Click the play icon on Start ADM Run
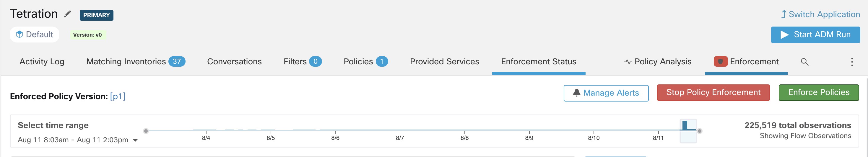 pos(784,35)
